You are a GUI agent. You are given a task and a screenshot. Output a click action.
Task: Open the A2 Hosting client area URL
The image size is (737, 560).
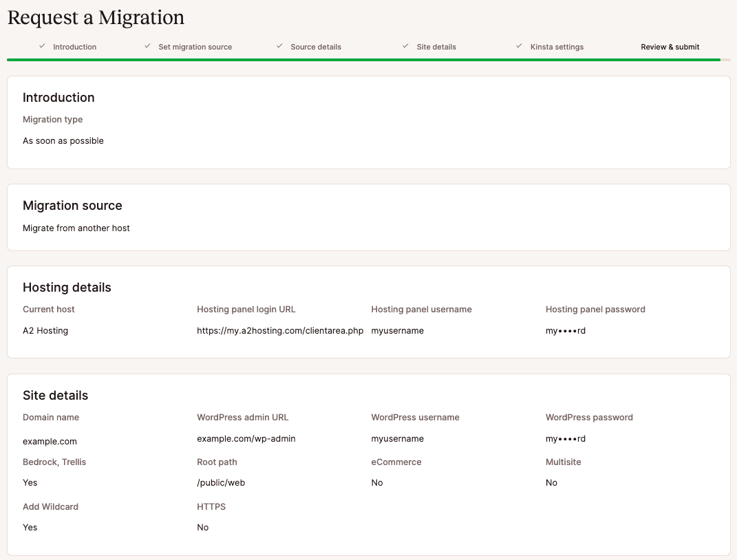pos(279,330)
